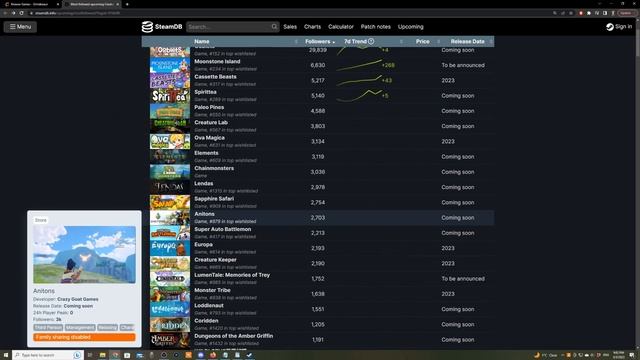The width and height of the screenshot is (640, 360).
Task: Click Windows Start button
Action: 6,355
